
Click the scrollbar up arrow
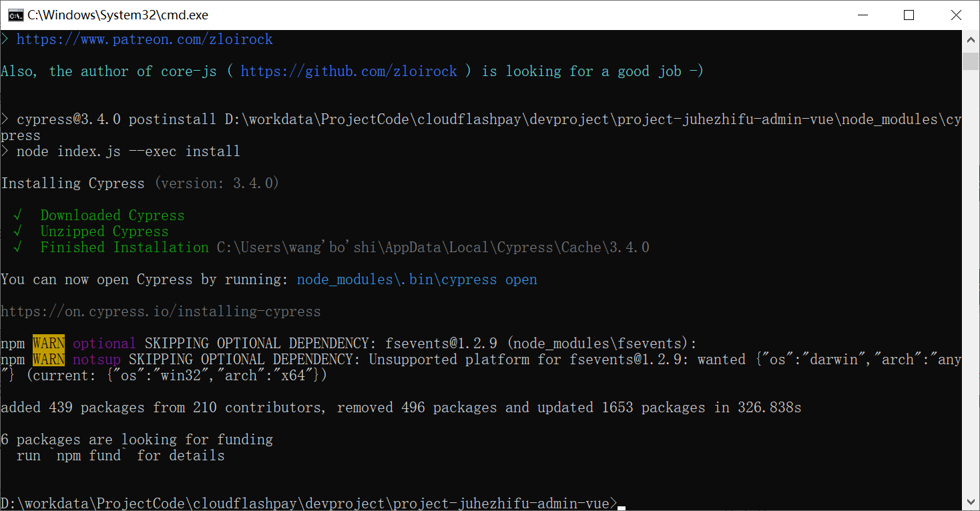click(x=971, y=38)
